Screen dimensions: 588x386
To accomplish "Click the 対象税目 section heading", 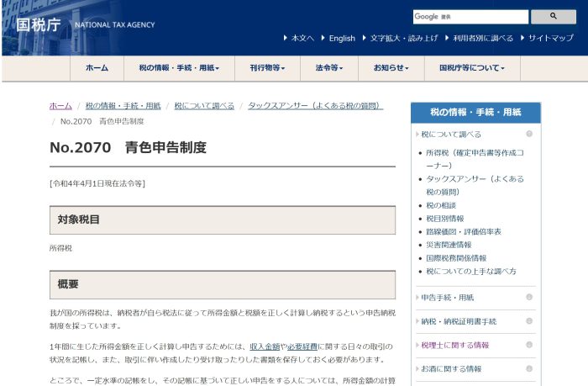I will pos(78,219).
